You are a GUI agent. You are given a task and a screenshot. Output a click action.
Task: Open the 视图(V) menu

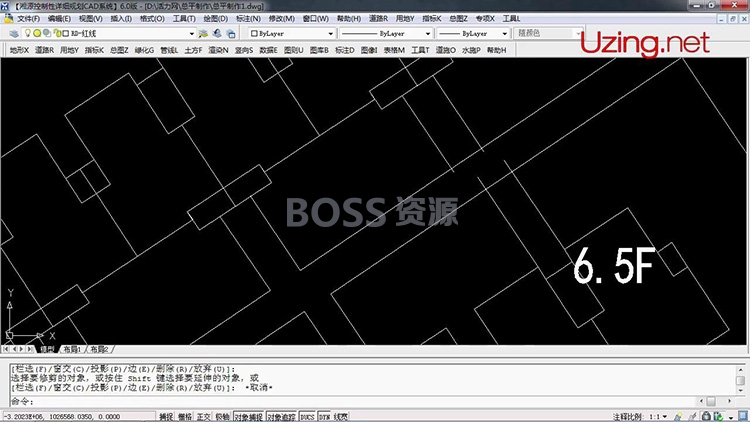click(90, 19)
